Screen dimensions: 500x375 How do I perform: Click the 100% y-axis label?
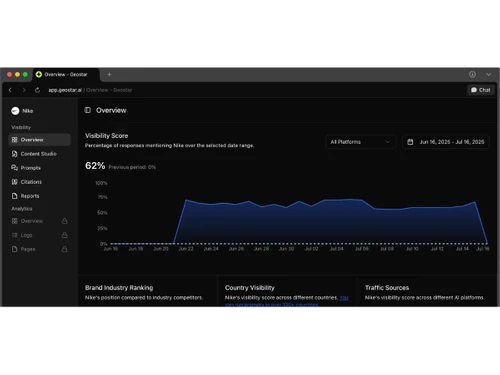(101, 183)
